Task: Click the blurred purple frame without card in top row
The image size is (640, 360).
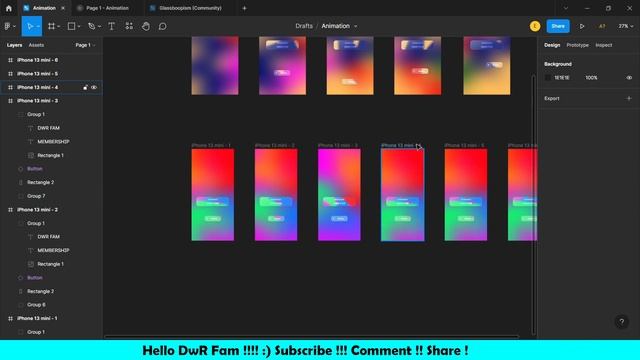Action: (215, 65)
